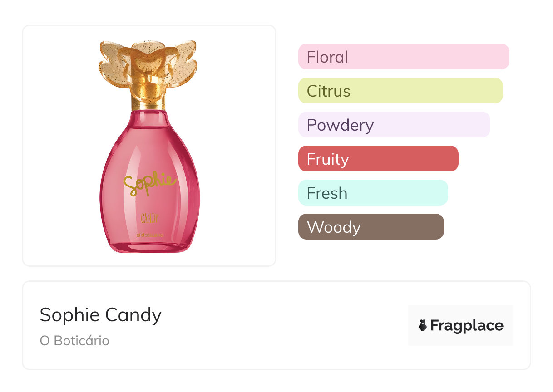Image resolution: width=553 pixels, height=392 pixels.
Task: Click the CANDY label on the bottle
Action: tap(149, 219)
